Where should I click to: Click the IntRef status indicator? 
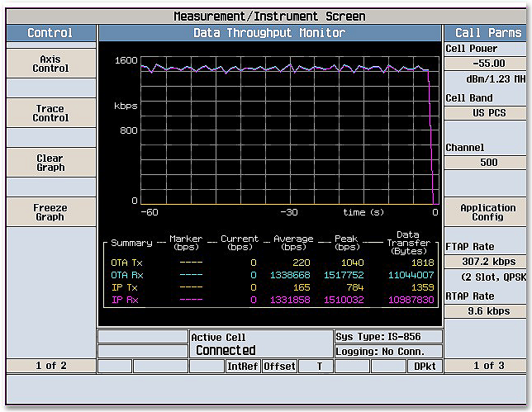point(243,367)
